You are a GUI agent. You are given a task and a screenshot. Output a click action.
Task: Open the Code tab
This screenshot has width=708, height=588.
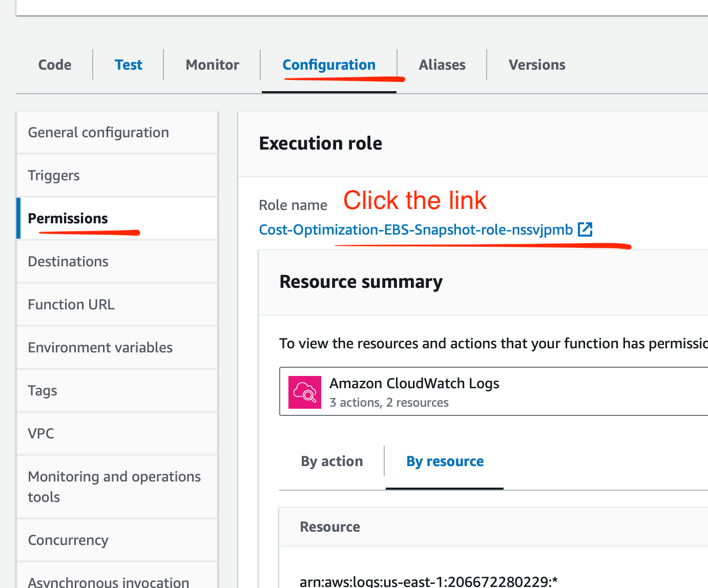tap(55, 65)
